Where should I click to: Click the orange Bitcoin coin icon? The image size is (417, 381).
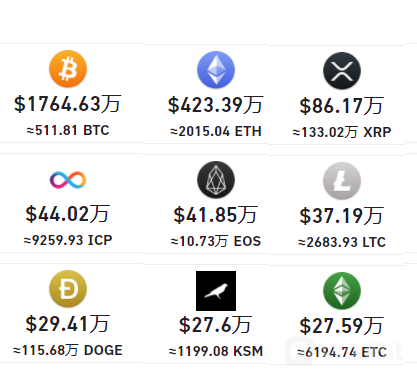[68, 69]
